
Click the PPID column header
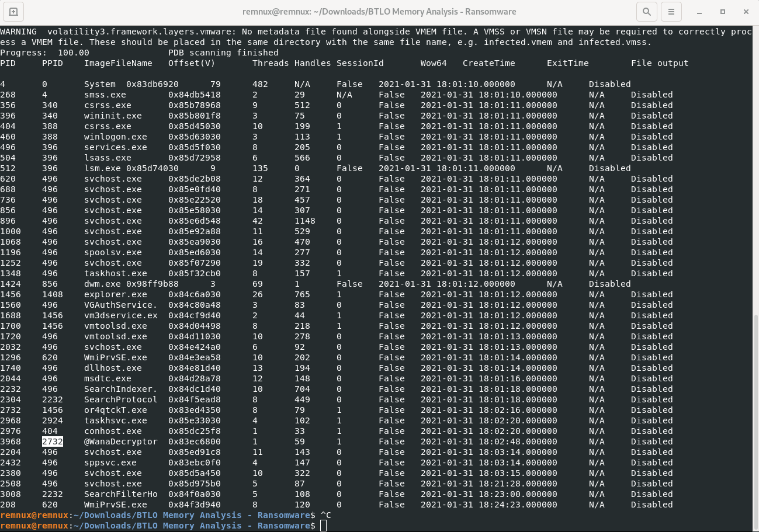tap(53, 63)
